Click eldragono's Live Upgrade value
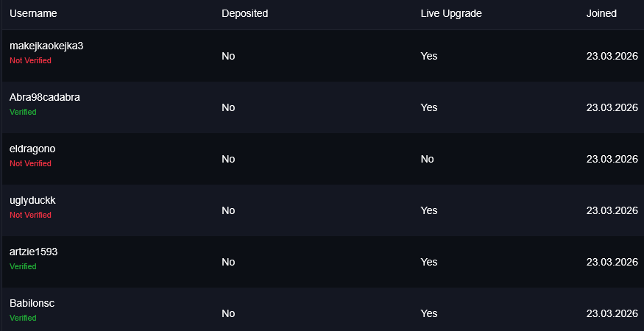 coord(427,159)
